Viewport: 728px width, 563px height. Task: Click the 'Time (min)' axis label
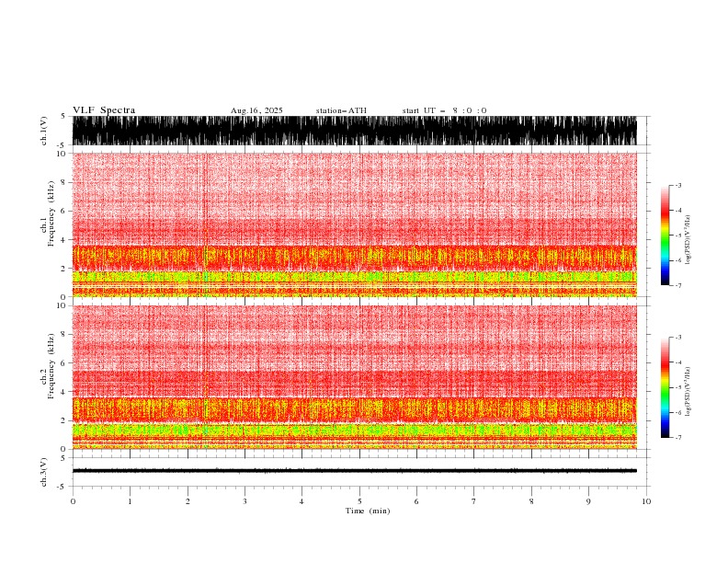click(x=368, y=511)
